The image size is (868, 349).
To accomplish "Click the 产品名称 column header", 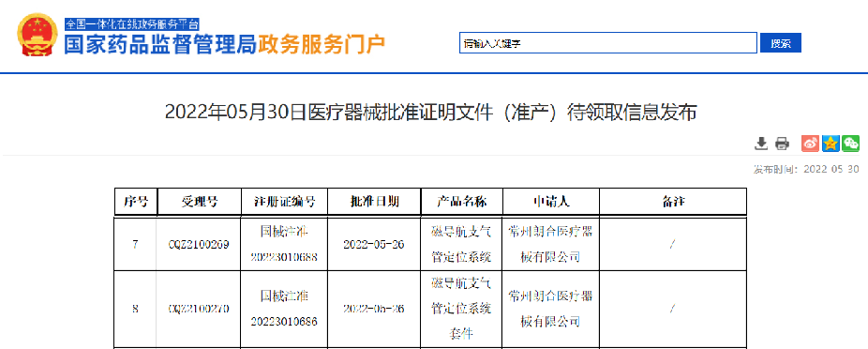I will 461,202.
